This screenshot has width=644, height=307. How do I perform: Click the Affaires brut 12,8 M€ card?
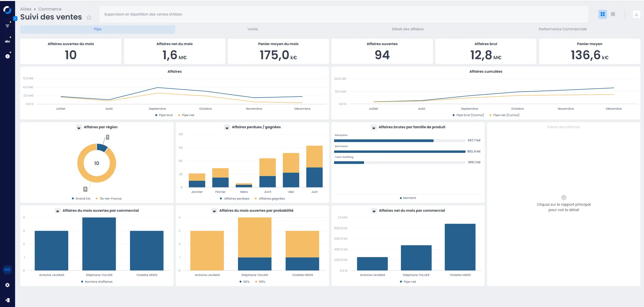[486, 51]
